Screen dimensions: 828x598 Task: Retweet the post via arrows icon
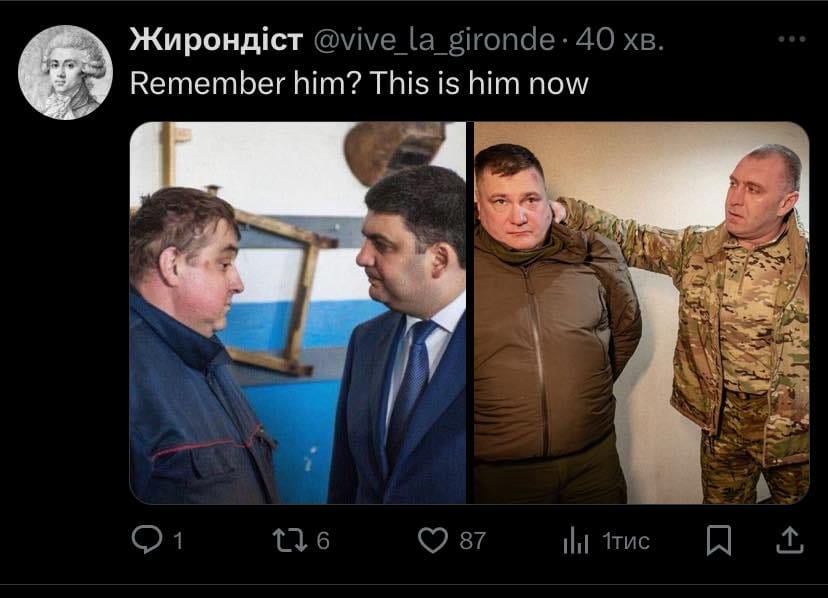(290, 540)
